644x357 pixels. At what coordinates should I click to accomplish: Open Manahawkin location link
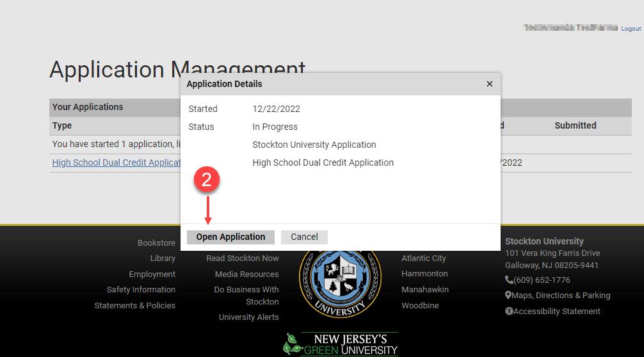pos(425,290)
